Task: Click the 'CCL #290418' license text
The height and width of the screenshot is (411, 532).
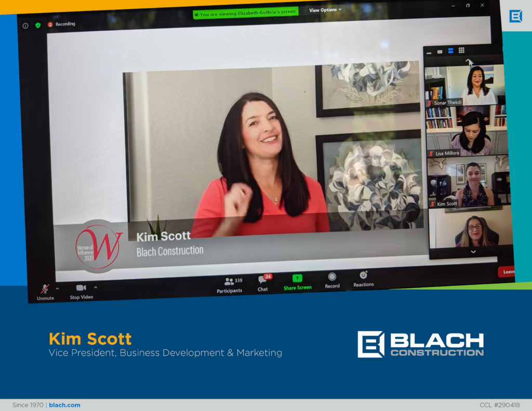Action: 500,405
